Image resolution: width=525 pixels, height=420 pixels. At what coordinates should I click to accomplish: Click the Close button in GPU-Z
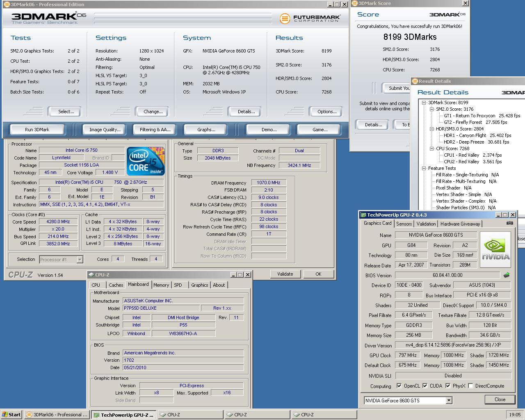pyautogui.click(x=500, y=399)
